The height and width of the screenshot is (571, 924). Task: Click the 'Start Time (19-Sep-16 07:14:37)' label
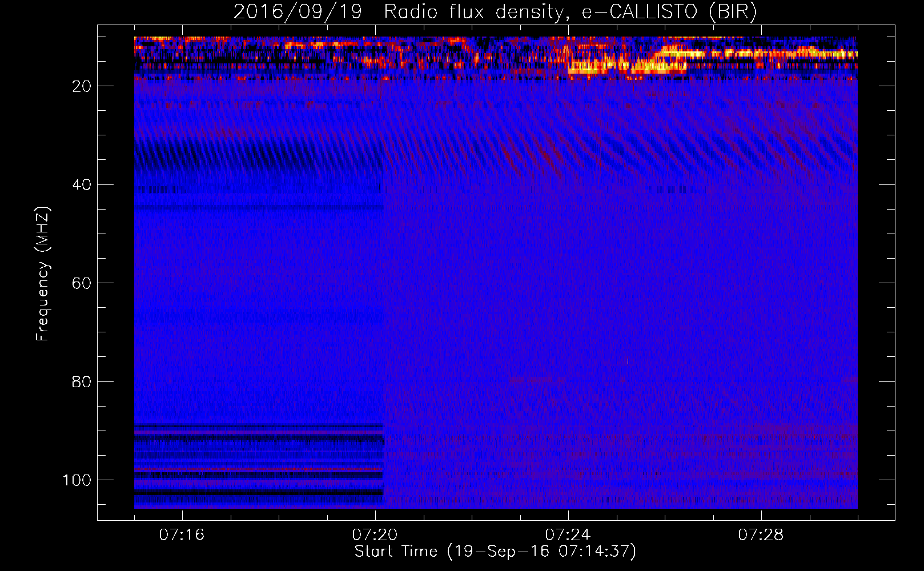tap(495, 552)
